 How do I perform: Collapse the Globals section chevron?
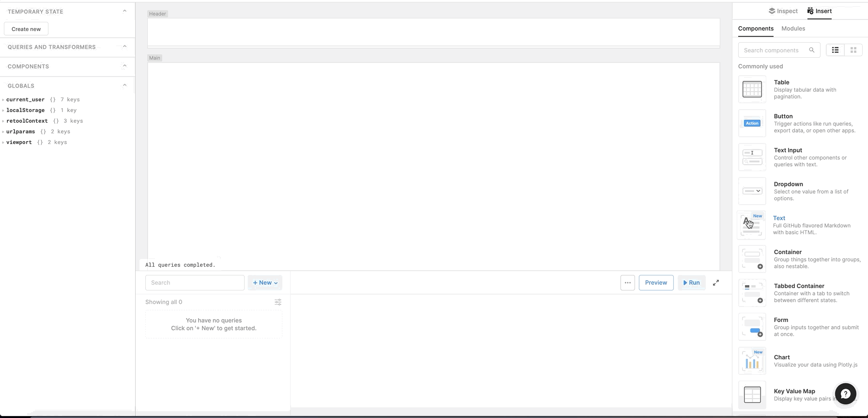[124, 85]
